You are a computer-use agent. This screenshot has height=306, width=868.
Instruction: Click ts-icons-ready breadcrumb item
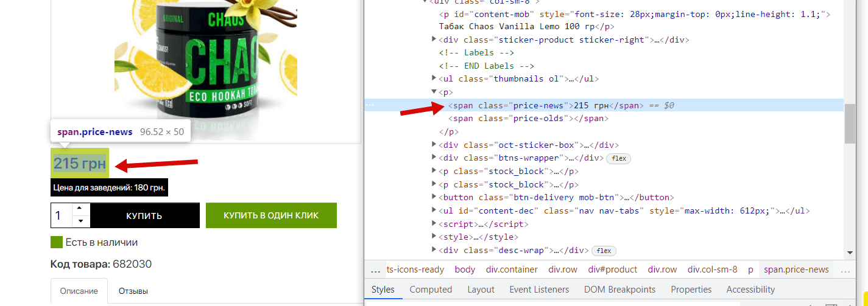click(415, 269)
